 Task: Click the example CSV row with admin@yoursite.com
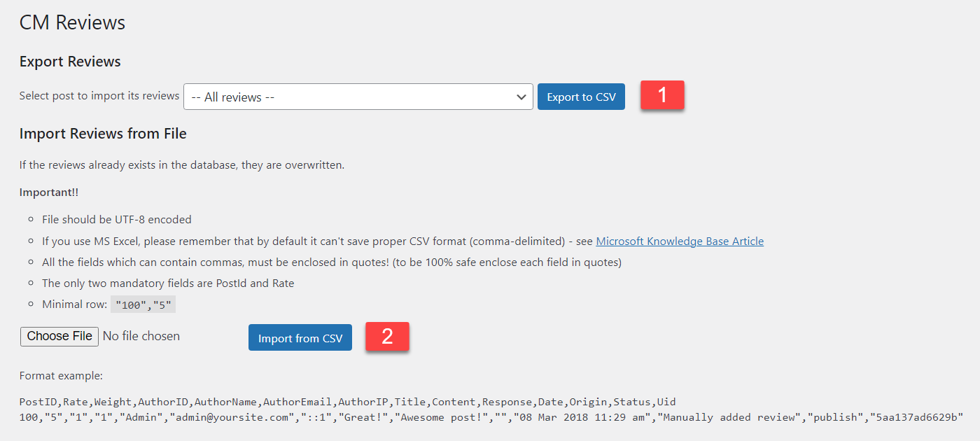point(491,417)
